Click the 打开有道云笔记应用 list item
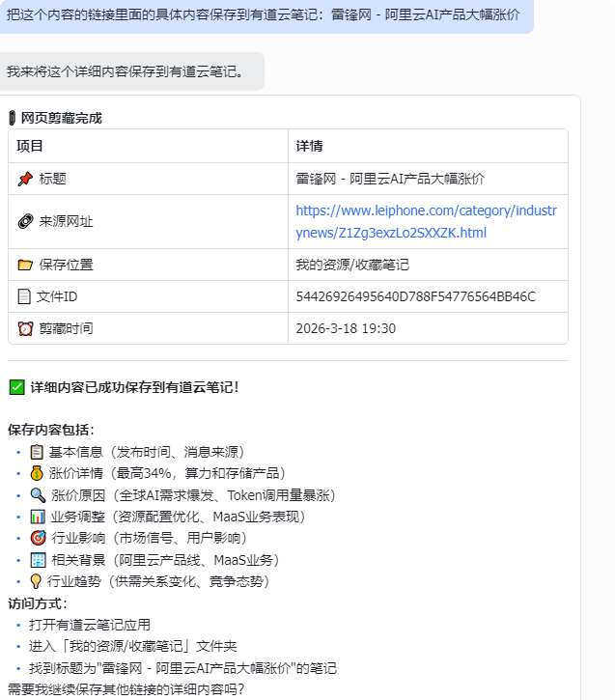 point(90,625)
